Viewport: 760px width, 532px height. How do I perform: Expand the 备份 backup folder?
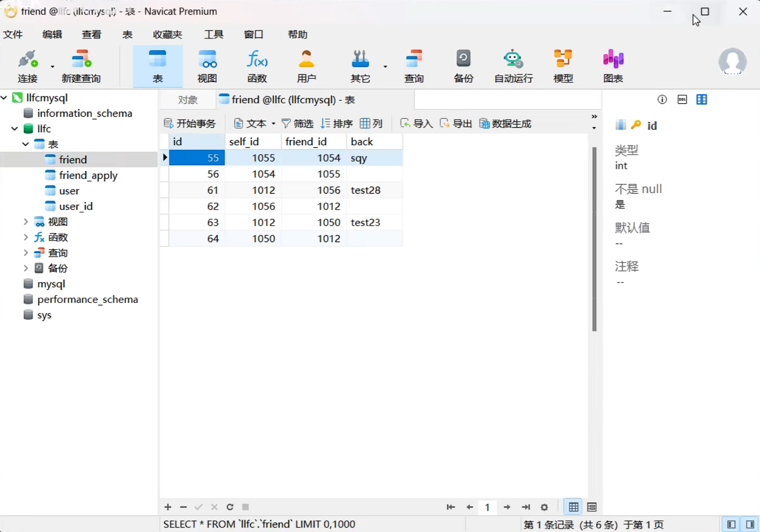(25, 268)
